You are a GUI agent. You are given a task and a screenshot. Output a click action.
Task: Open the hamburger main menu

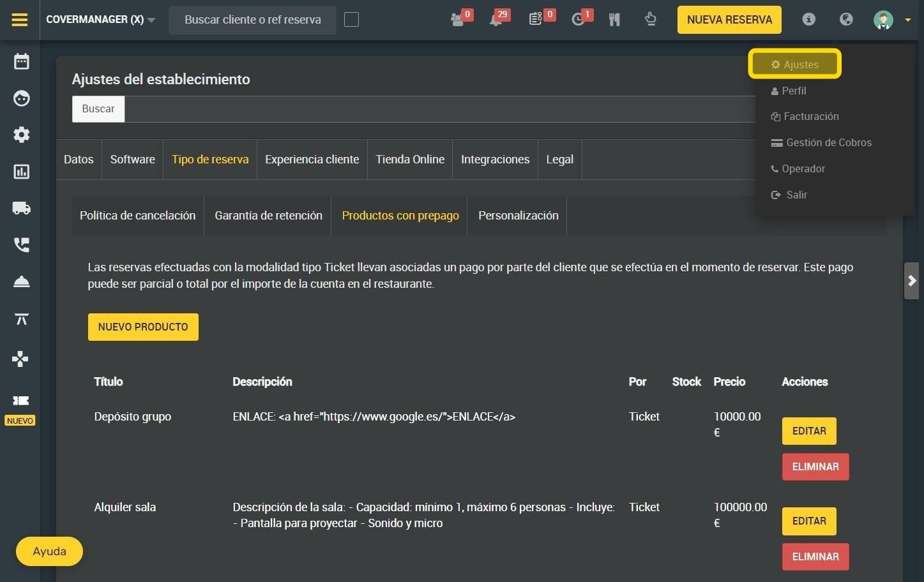pyautogui.click(x=20, y=20)
